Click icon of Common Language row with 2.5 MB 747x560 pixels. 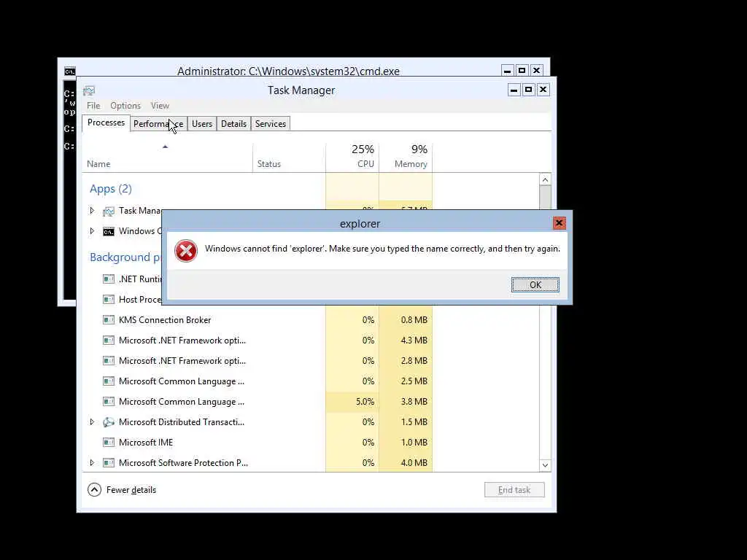(x=109, y=381)
